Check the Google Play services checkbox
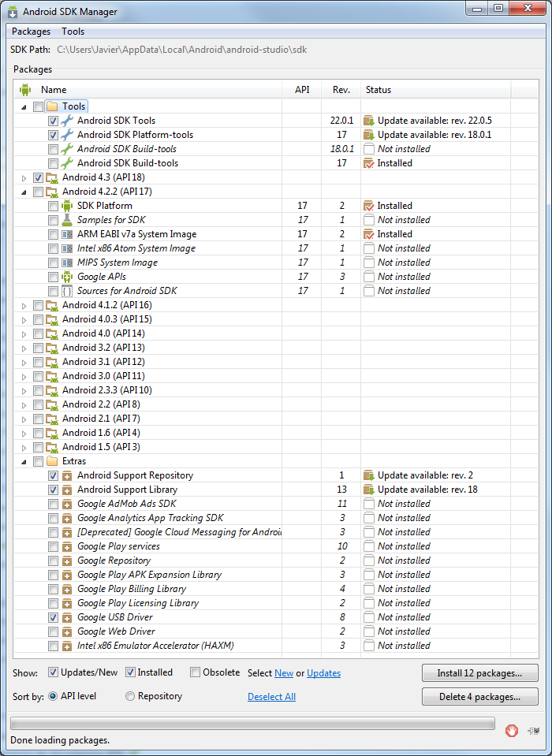This screenshot has height=756, width=552. pos(53,547)
